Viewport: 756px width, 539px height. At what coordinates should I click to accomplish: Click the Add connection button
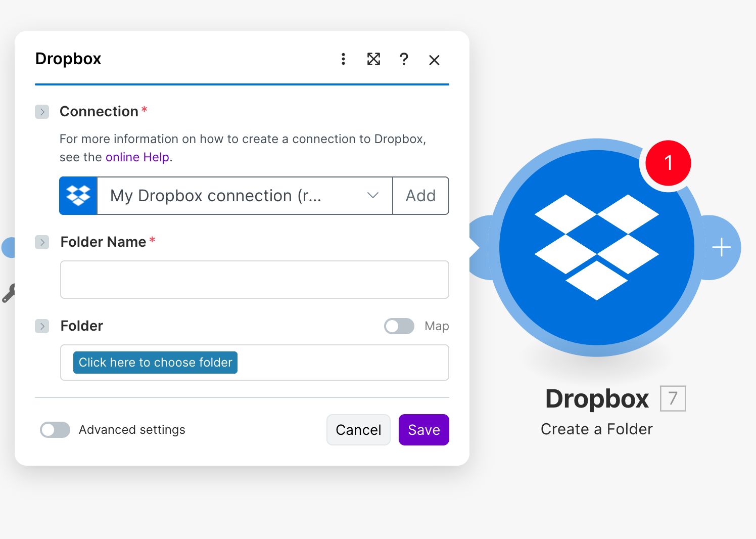point(420,196)
